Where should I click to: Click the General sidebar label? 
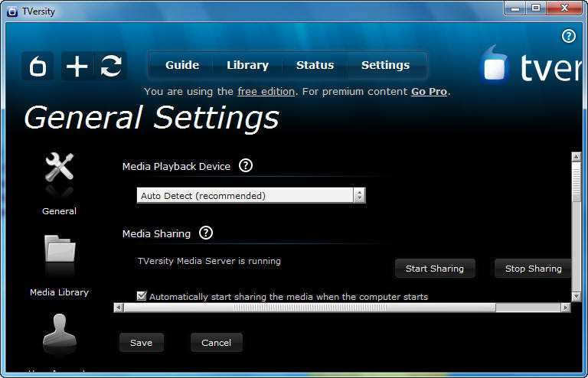(x=59, y=211)
